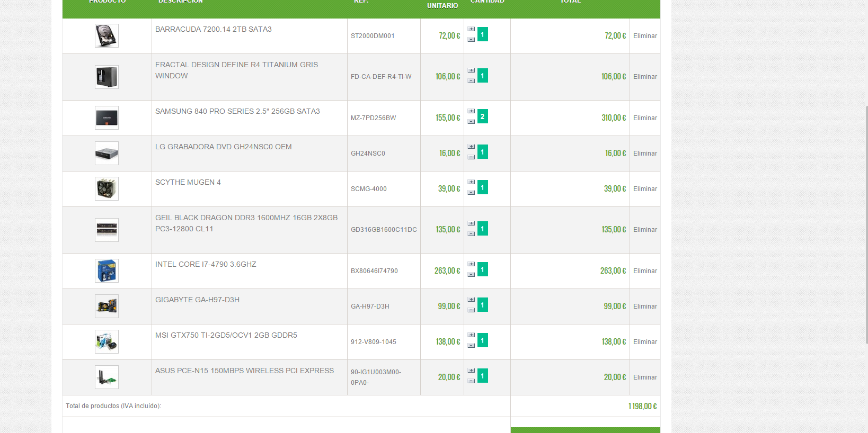The width and height of the screenshot is (868, 433).
Task: Click "LG GRABADORA DVD GH24NSC0 OEM" description
Action: point(224,147)
